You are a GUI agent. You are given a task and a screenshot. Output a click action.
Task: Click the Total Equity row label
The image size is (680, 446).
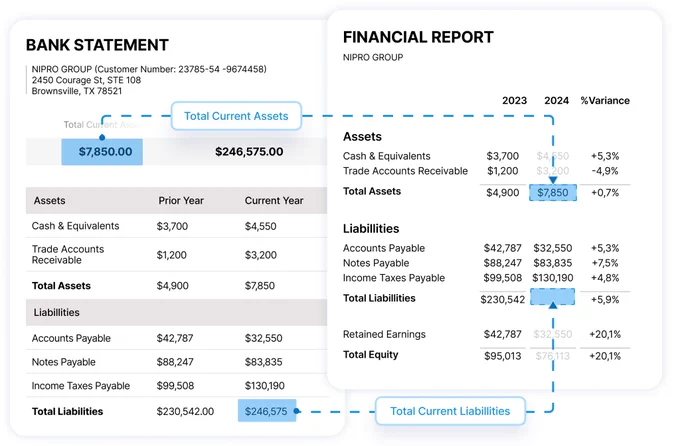pyautogui.click(x=370, y=354)
